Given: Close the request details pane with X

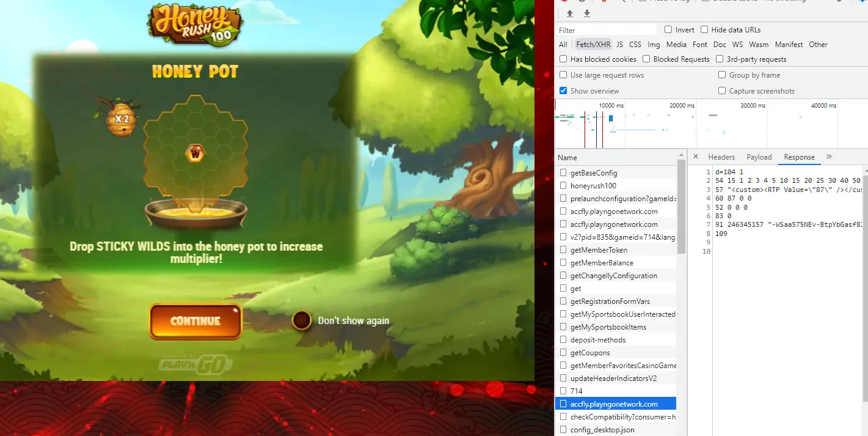Looking at the screenshot, I should tap(695, 157).
